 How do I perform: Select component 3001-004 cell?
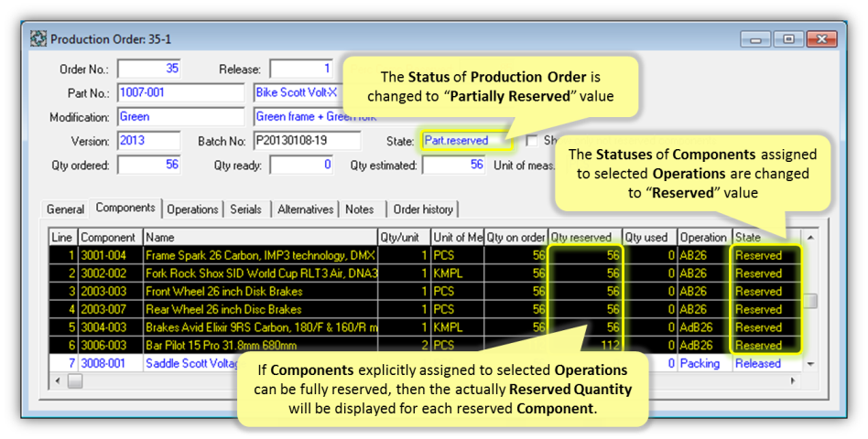pos(111,255)
